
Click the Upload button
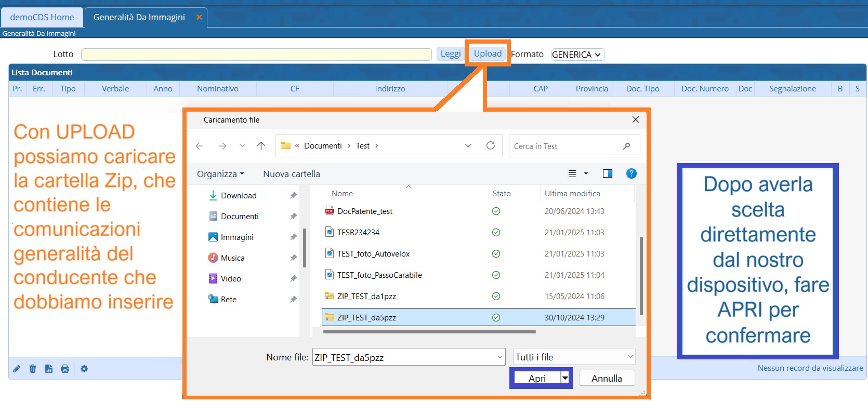pos(488,53)
